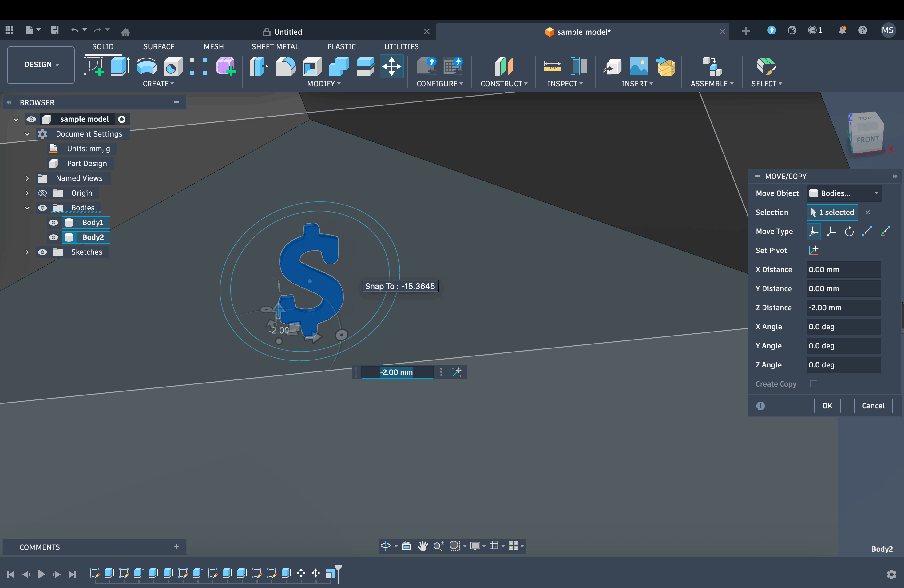Hide Body2 using its eye icon
The image size is (904, 588).
pos(54,237)
